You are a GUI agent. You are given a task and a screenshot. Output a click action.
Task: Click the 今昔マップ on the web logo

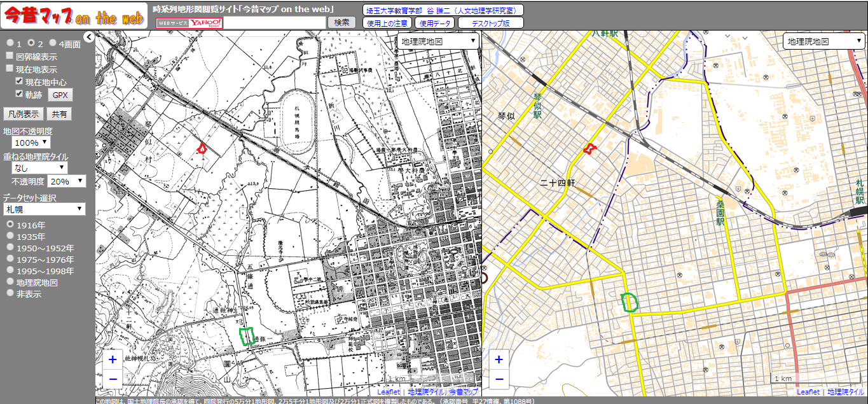pos(73,16)
